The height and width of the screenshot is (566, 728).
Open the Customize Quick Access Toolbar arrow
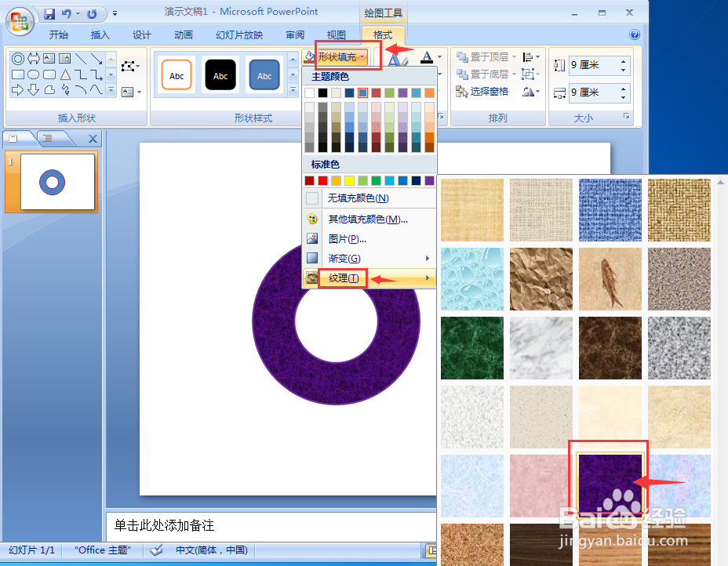(x=115, y=14)
